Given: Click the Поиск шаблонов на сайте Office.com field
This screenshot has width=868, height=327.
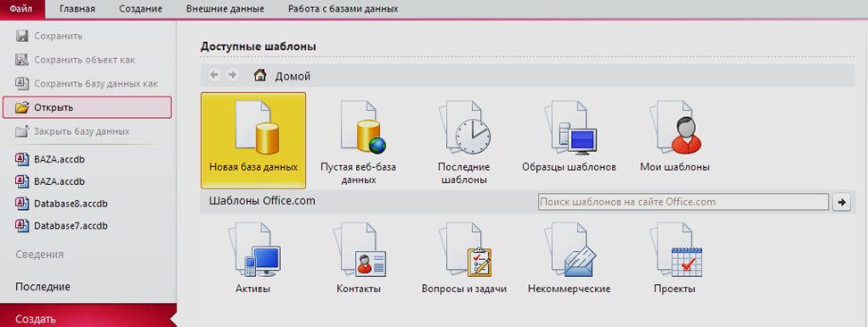Looking at the screenshot, I should (x=683, y=202).
